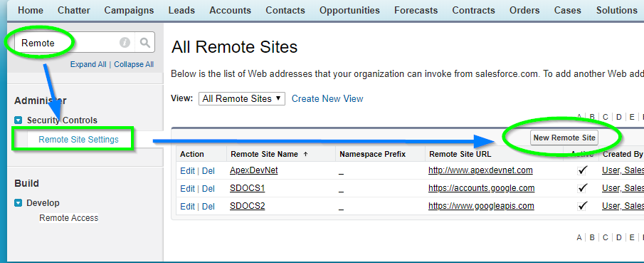The image size is (644, 263).
Task: Open the Chatter tab
Action: pyautogui.click(x=73, y=10)
